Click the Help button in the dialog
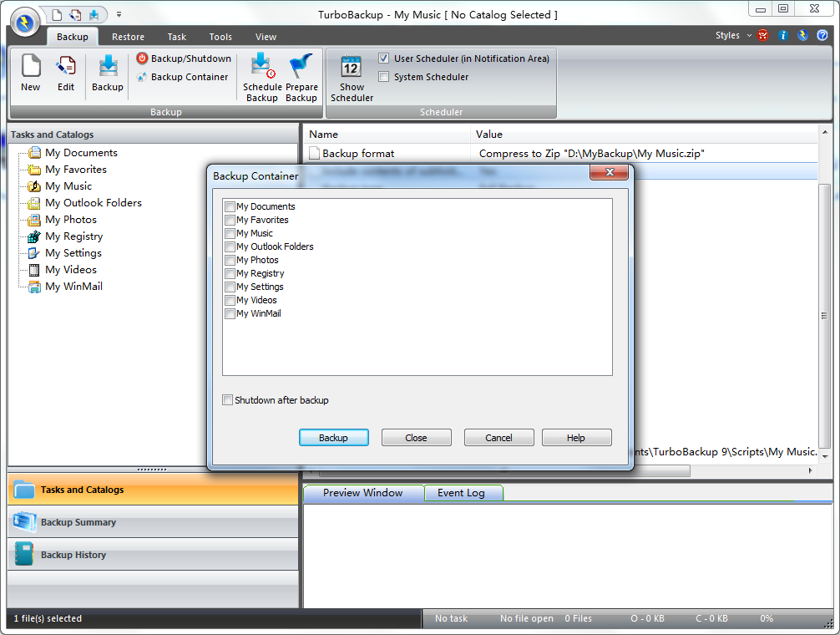The image size is (840, 635). 576,437
